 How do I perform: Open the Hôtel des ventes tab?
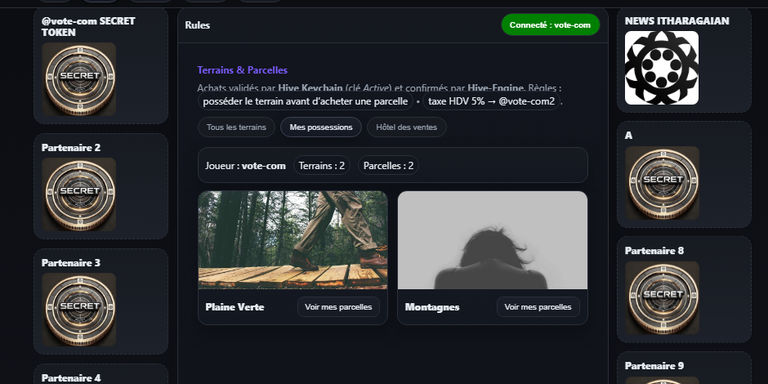click(407, 127)
